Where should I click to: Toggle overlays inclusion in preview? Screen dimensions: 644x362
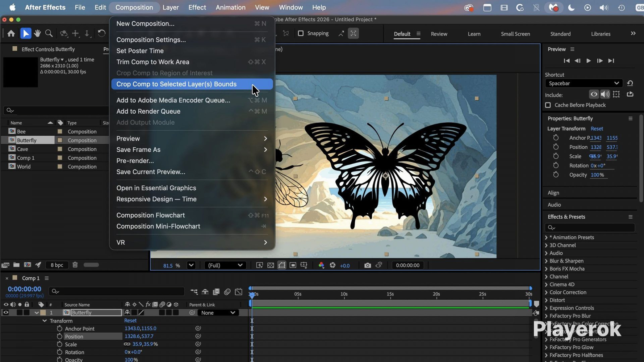(616, 94)
